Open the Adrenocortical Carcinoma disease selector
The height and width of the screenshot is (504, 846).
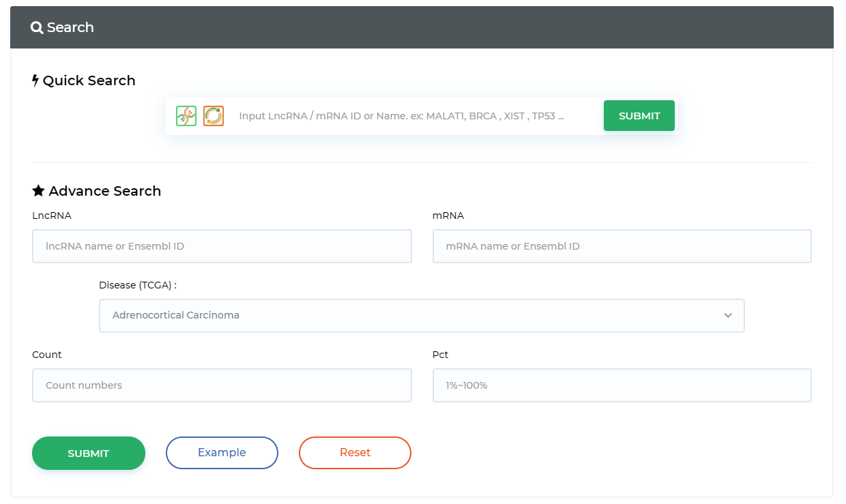click(x=409, y=316)
